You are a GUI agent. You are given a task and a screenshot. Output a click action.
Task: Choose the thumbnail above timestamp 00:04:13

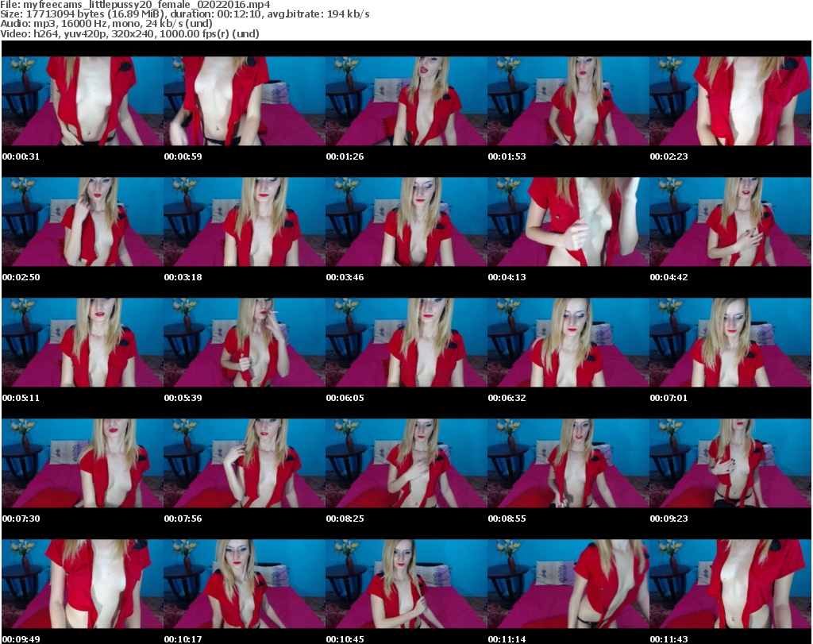pyautogui.click(x=568, y=222)
